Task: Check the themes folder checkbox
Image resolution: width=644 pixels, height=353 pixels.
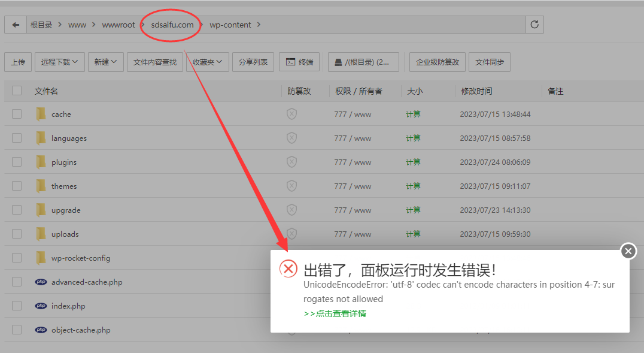Action: (17, 186)
